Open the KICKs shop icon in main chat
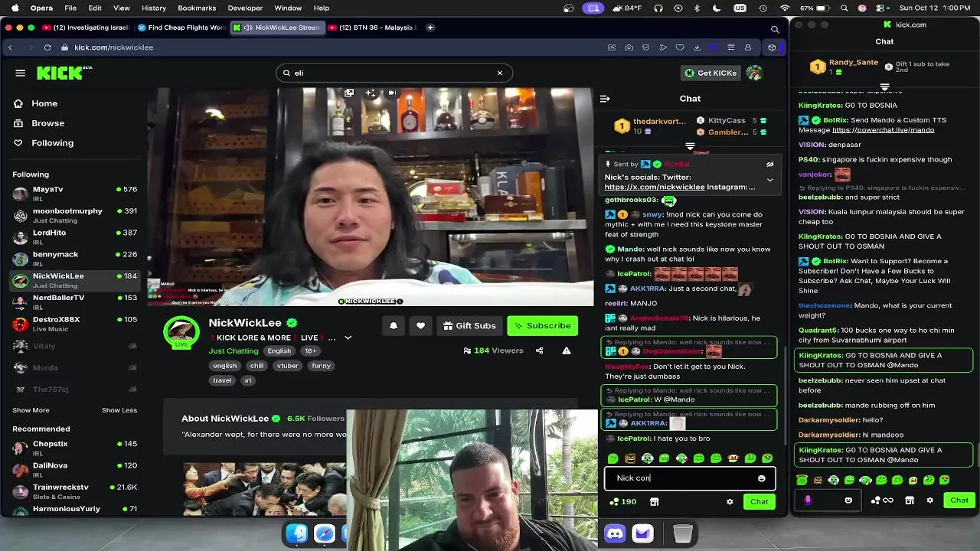 654,502
